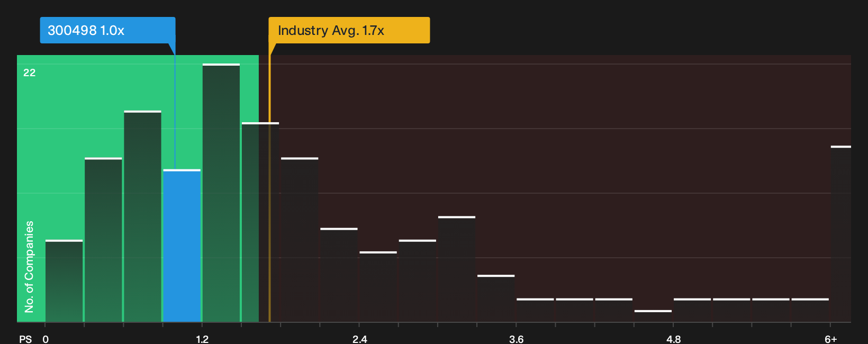Click the '0' x-axis tick label

(46, 339)
